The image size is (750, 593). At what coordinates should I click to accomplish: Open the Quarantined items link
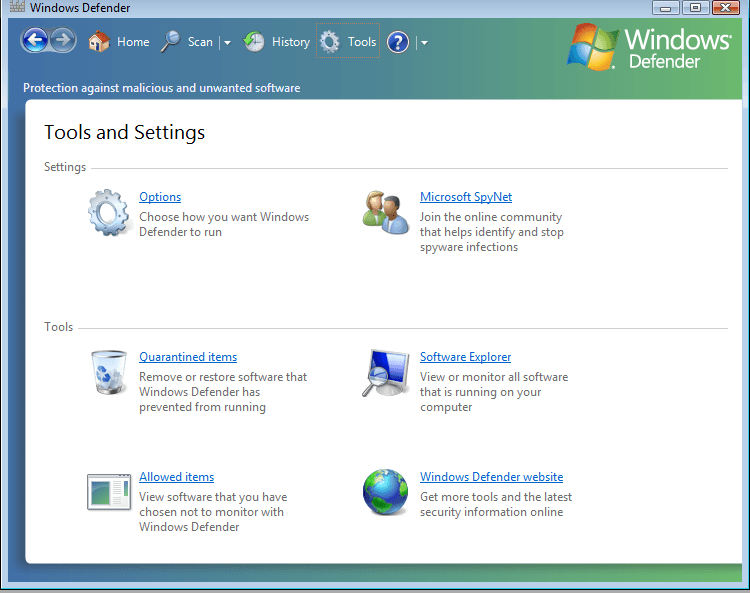coord(188,357)
